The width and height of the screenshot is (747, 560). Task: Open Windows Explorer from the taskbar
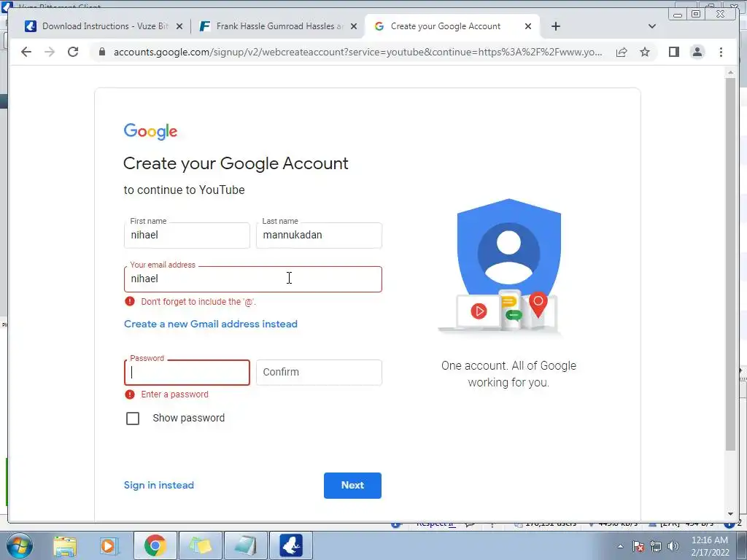65,545
